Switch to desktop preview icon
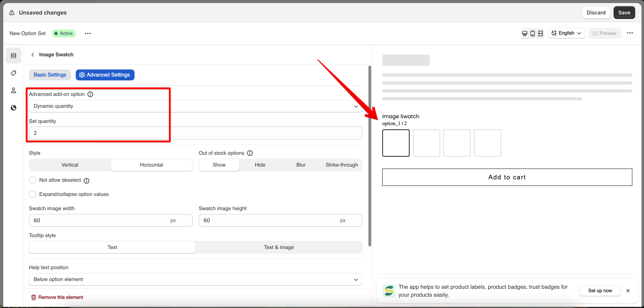Viewport: 644px width, 308px height. [x=525, y=33]
